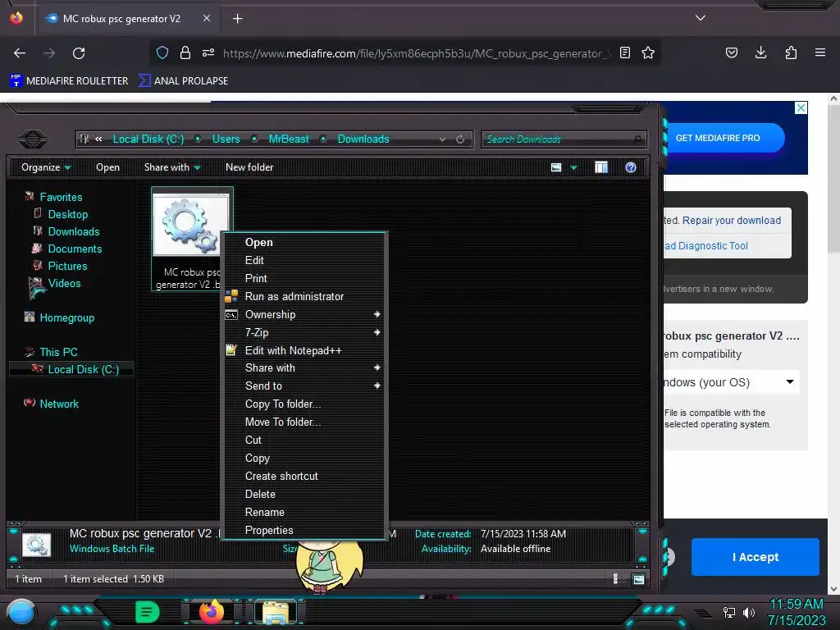The width and height of the screenshot is (840, 630).
Task: Open the second bookmark toolbar item
Action: pos(183,81)
